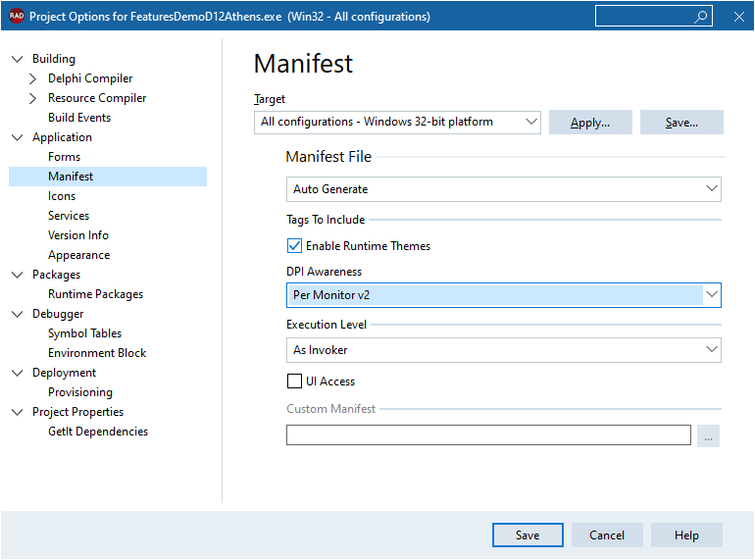Image resolution: width=755 pixels, height=560 pixels.
Task: Select Provisioning in the tree
Action: coord(80,392)
